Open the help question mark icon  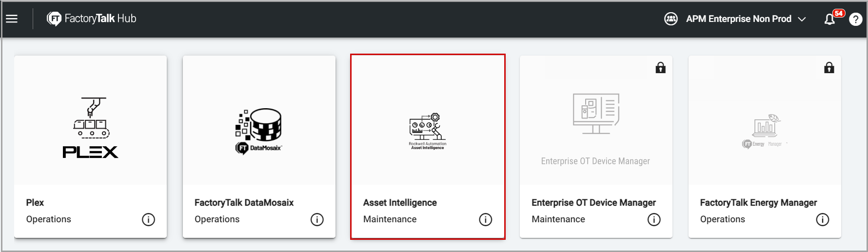click(x=855, y=19)
